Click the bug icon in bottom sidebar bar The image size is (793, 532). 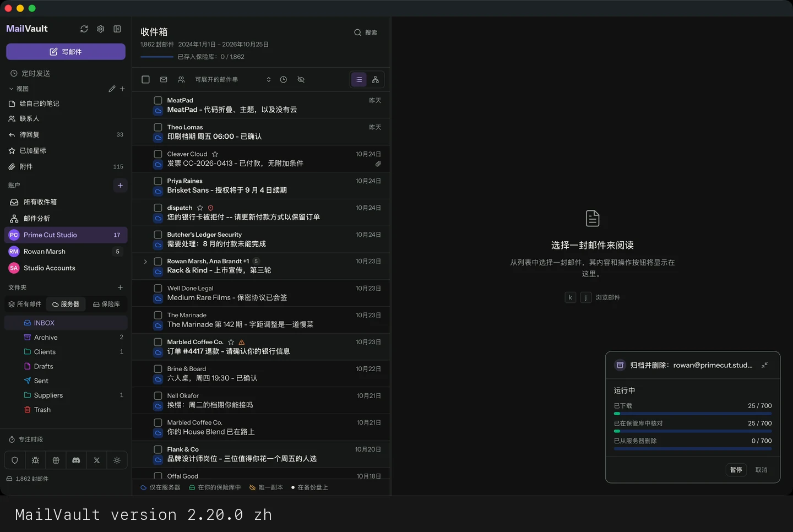click(35, 460)
